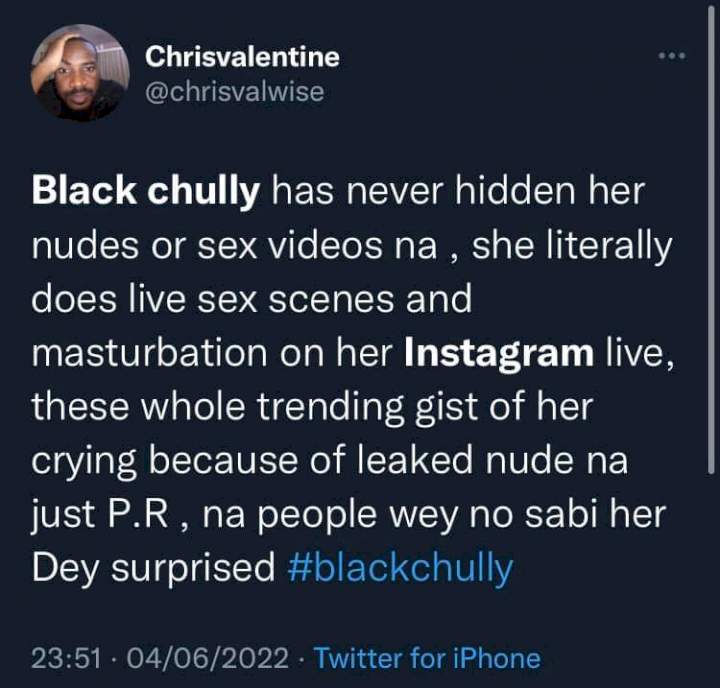Click the 04/06/2022 date
This screenshot has width=720, height=688.
tap(208, 658)
